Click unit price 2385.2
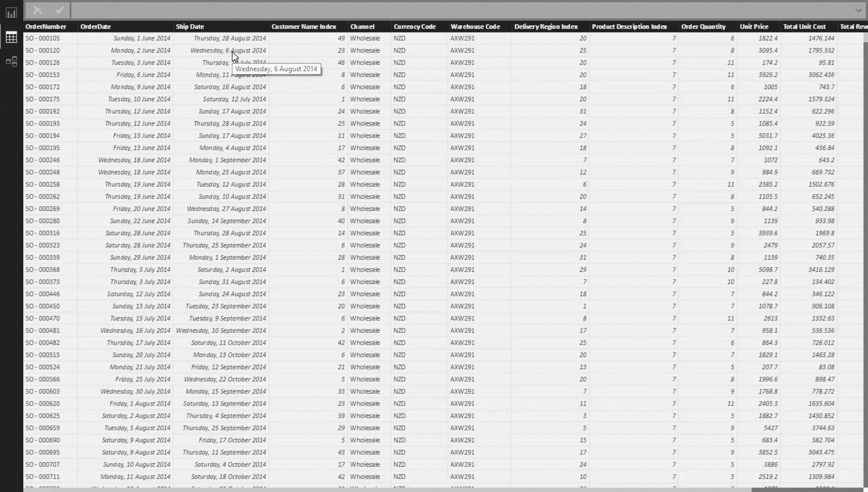This screenshot has width=868, height=492. (768, 185)
